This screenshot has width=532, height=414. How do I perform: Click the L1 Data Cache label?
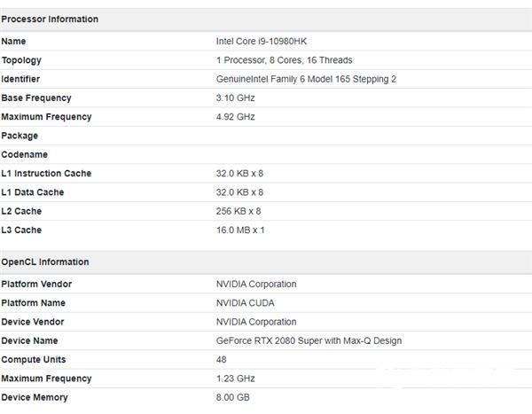click(33, 192)
